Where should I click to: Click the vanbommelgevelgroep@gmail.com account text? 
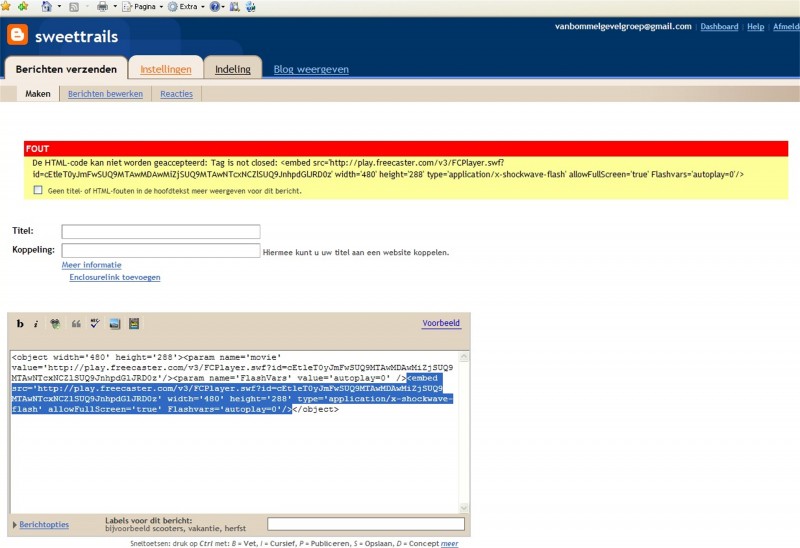[x=623, y=26]
